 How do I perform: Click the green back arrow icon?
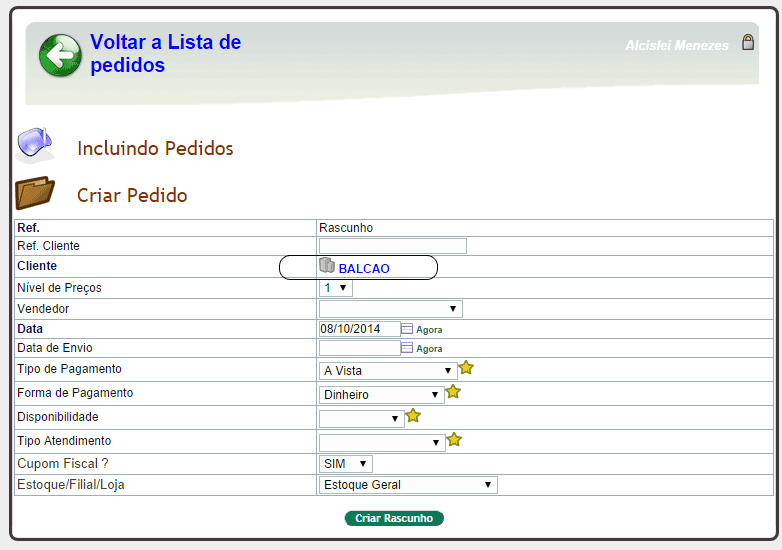coord(60,55)
